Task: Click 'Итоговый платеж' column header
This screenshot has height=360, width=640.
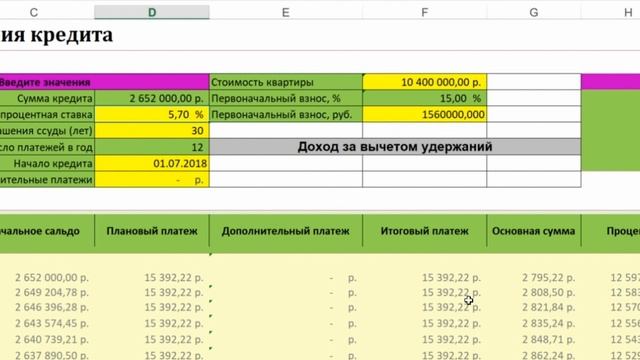Action: [424, 231]
